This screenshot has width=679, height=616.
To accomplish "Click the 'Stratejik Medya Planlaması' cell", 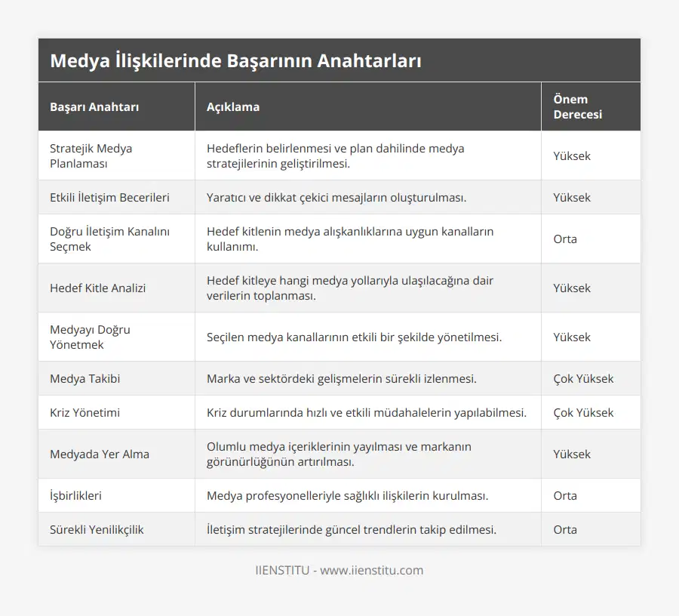I will pyautogui.click(x=91, y=156).
